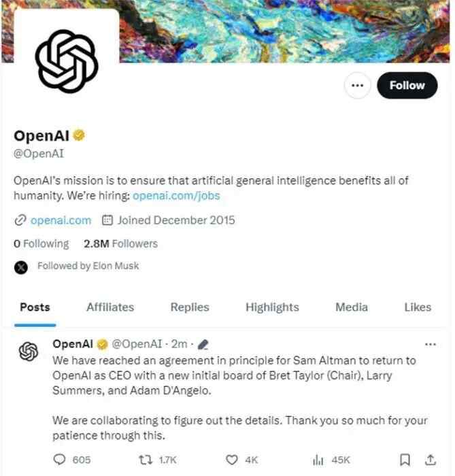Open the Replies tab
Image resolution: width=455 pixels, height=476 pixels.
[x=190, y=307]
